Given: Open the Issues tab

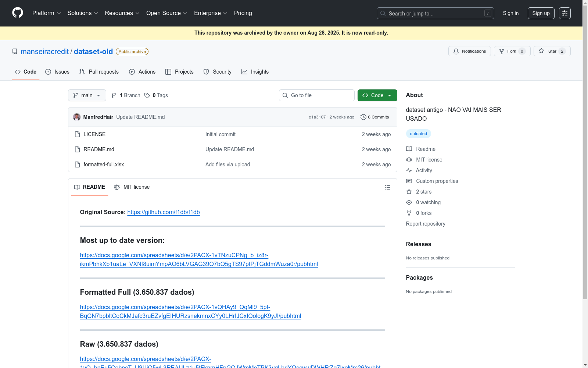Looking at the screenshot, I should 57,72.
